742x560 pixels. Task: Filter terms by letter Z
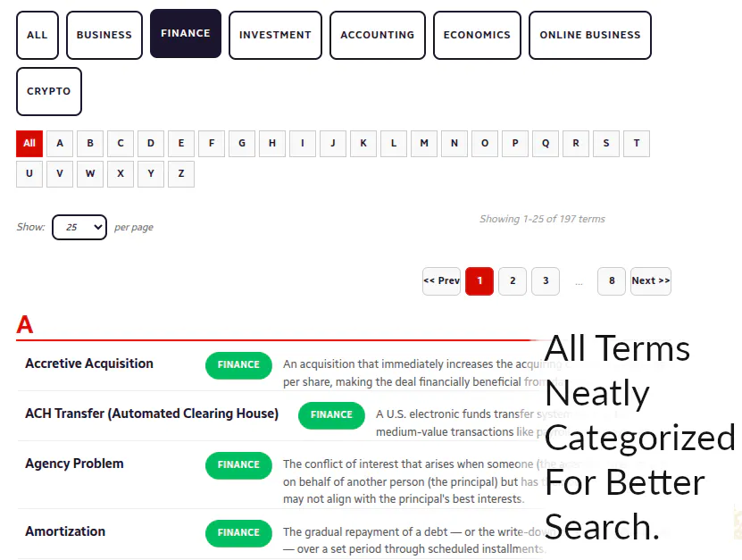181,174
